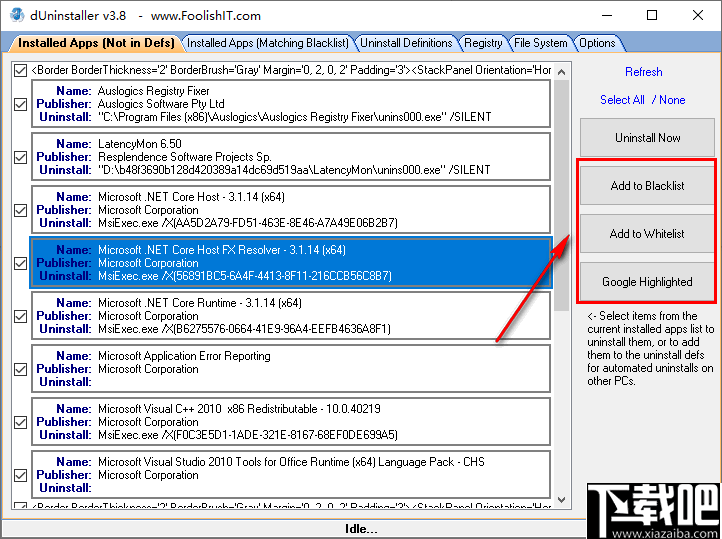Click Resplendence Software Projects Sp. publisher text
This screenshot has width=722, height=539.
[185, 157]
